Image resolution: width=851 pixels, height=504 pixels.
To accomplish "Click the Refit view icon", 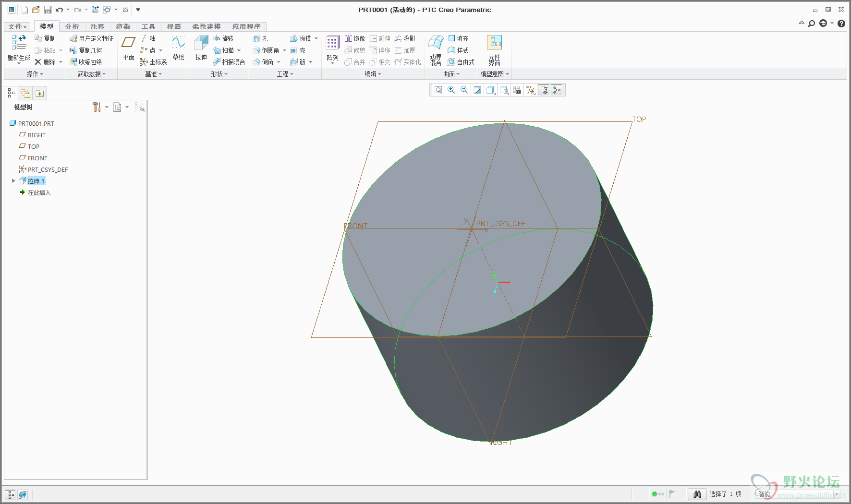I will (x=438, y=90).
